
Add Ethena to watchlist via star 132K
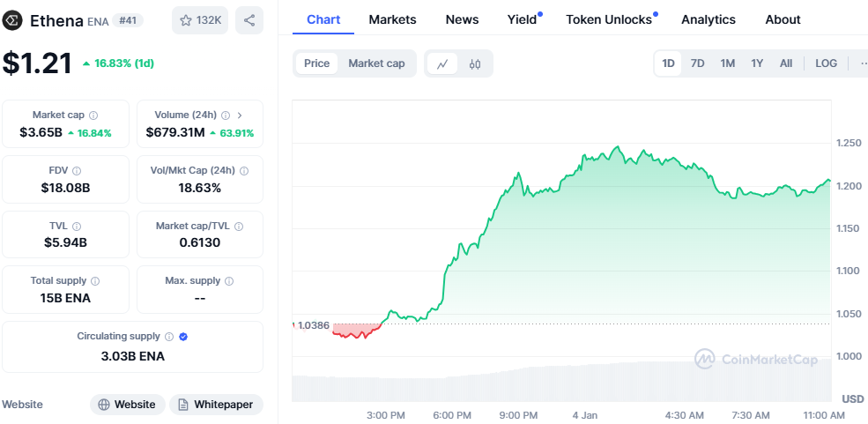(x=200, y=20)
